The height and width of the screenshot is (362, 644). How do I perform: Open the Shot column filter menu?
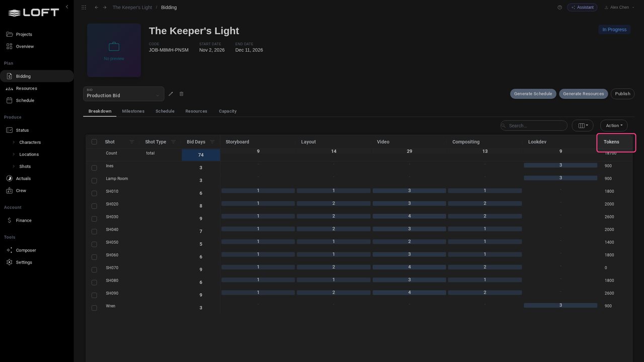(x=132, y=142)
